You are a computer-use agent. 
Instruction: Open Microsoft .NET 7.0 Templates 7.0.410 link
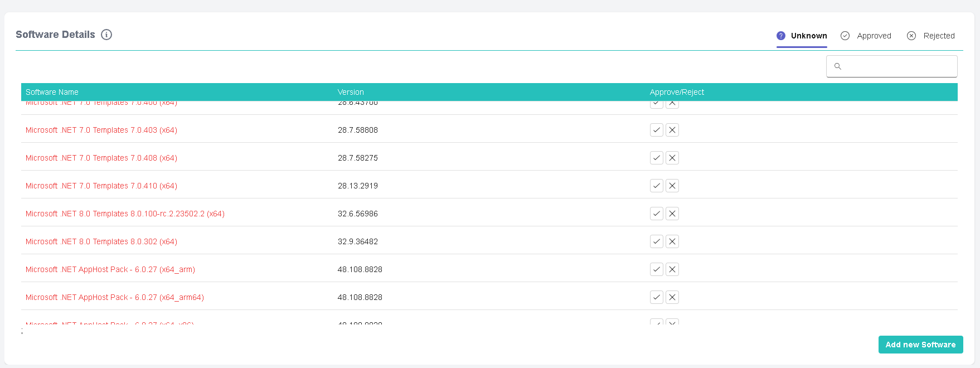click(x=101, y=186)
